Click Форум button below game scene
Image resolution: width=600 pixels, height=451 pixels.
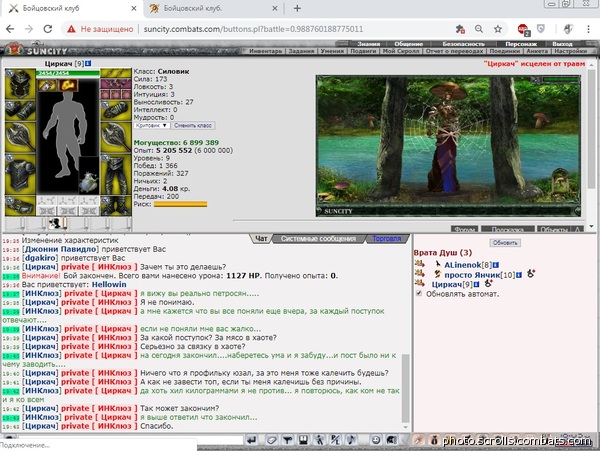tap(465, 230)
